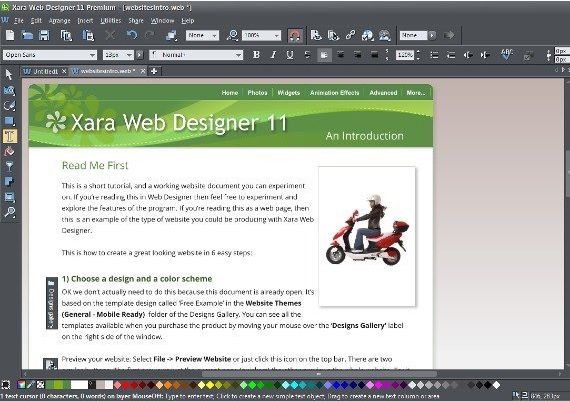Click the chain Link icon in the toolbar
This screenshot has height=401, width=570.
click(350, 35)
